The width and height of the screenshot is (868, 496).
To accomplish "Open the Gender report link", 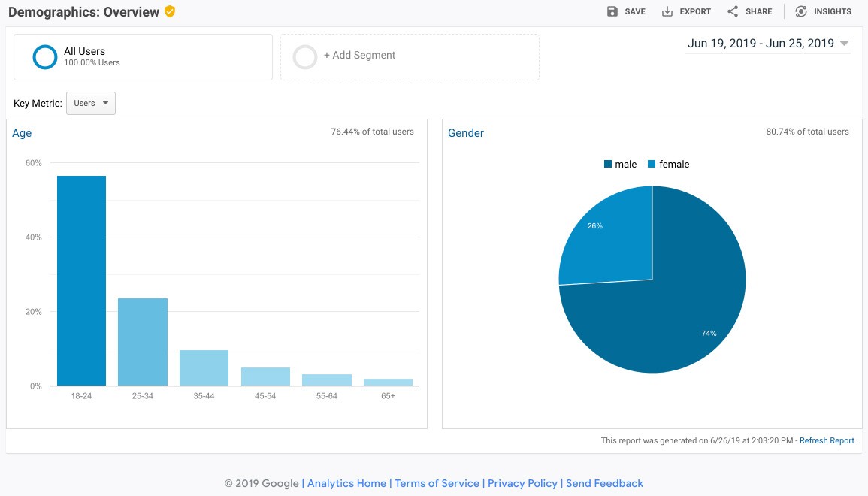I will point(465,133).
